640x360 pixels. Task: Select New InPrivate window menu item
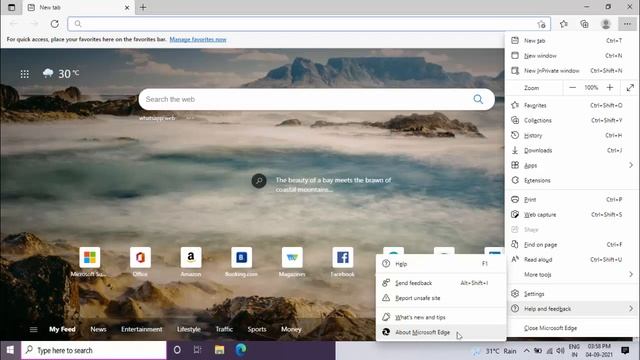pos(572,71)
